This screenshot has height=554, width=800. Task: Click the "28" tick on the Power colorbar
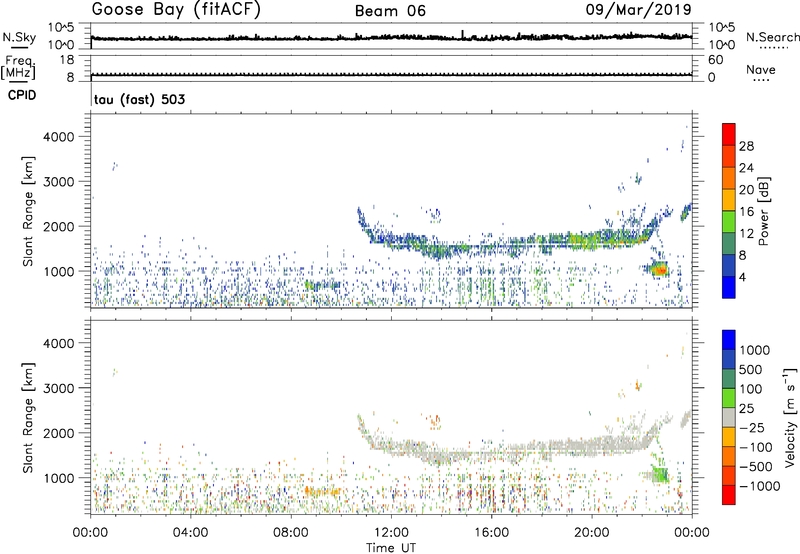(746, 146)
